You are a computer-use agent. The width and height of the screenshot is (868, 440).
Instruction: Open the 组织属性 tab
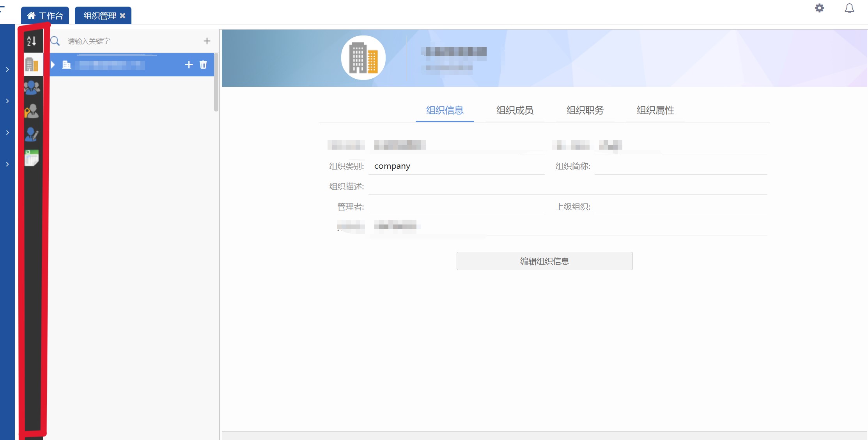click(x=655, y=110)
